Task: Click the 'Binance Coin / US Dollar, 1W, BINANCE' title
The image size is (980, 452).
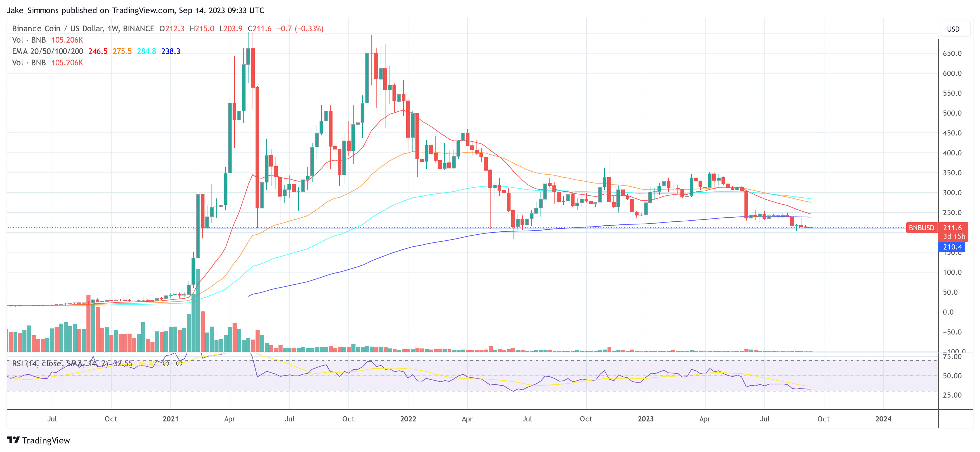Action: [83, 29]
